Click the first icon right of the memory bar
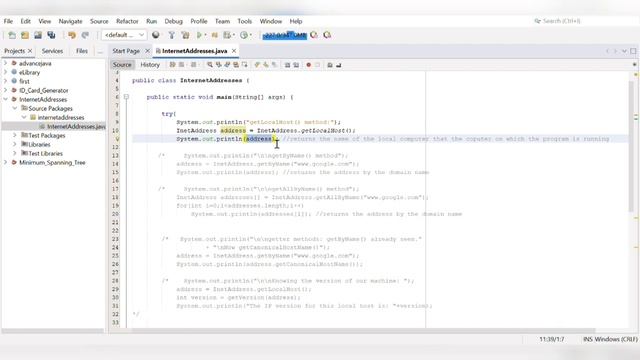 314,35
